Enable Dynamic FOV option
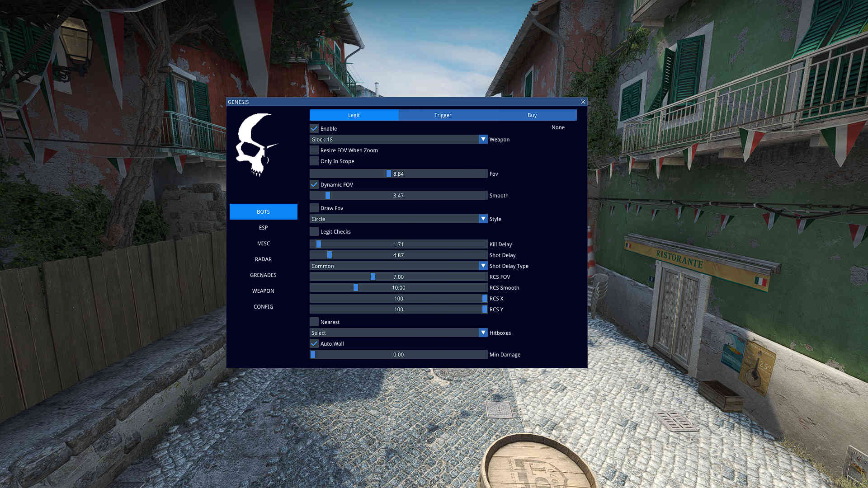Image resolution: width=868 pixels, height=488 pixels. 314,184
